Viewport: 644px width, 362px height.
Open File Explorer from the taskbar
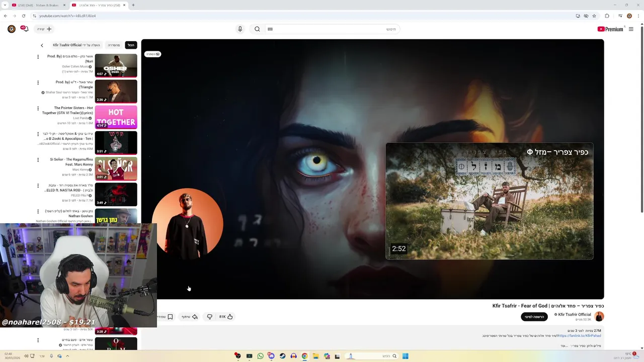pyautogui.click(x=315, y=356)
